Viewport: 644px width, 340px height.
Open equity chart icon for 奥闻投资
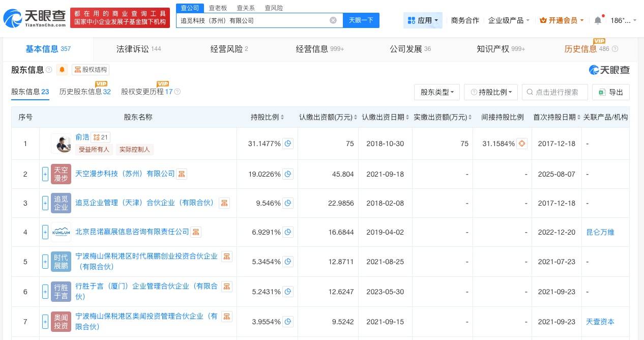click(x=227, y=317)
